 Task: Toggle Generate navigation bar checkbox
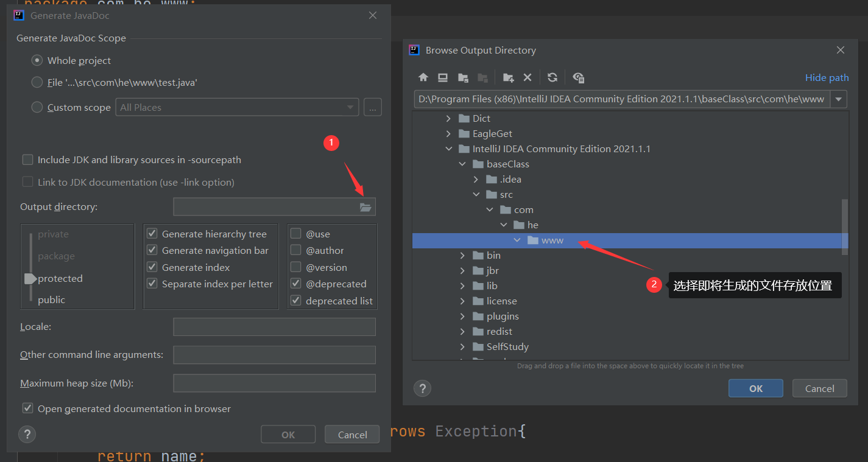pos(152,250)
